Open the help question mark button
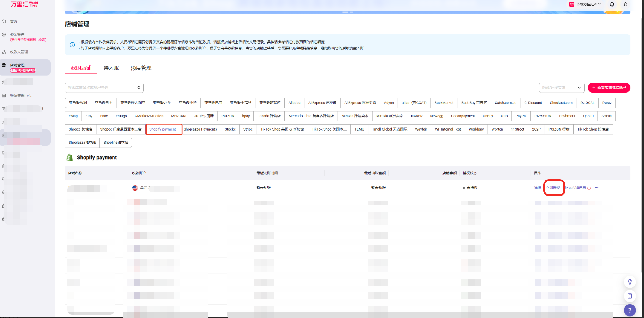This screenshot has width=644, height=318. [630, 310]
